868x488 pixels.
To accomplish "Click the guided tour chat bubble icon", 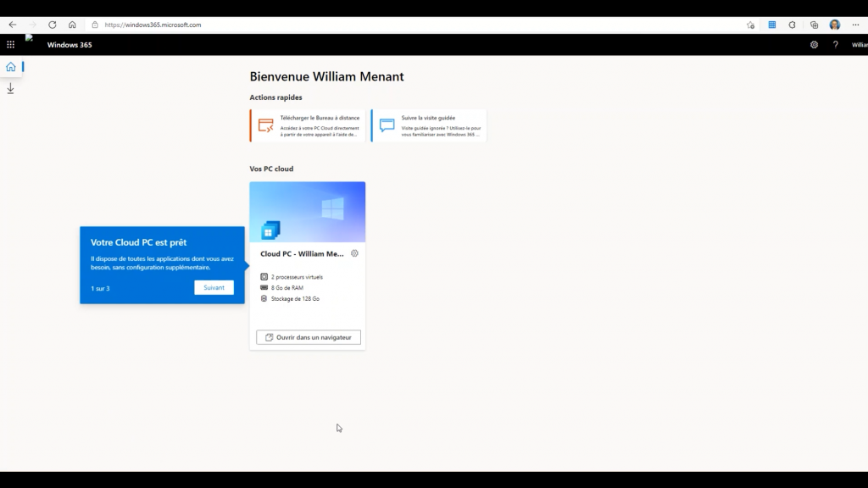I will coord(387,125).
